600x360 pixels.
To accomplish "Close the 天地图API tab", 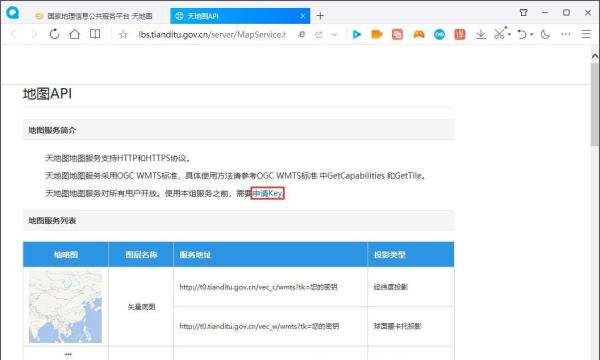I will [x=303, y=16].
